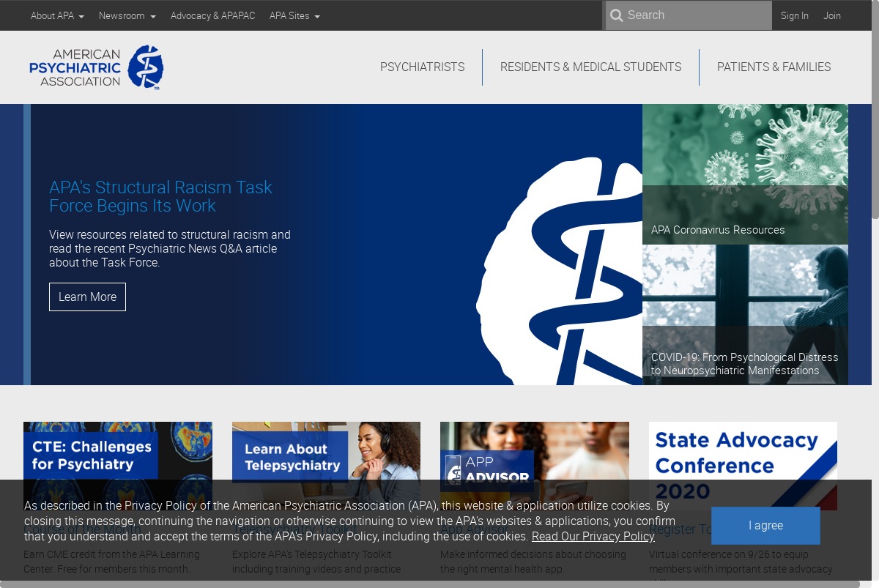879x588 pixels.
Task: Click the search magnifier icon
Action: (617, 15)
